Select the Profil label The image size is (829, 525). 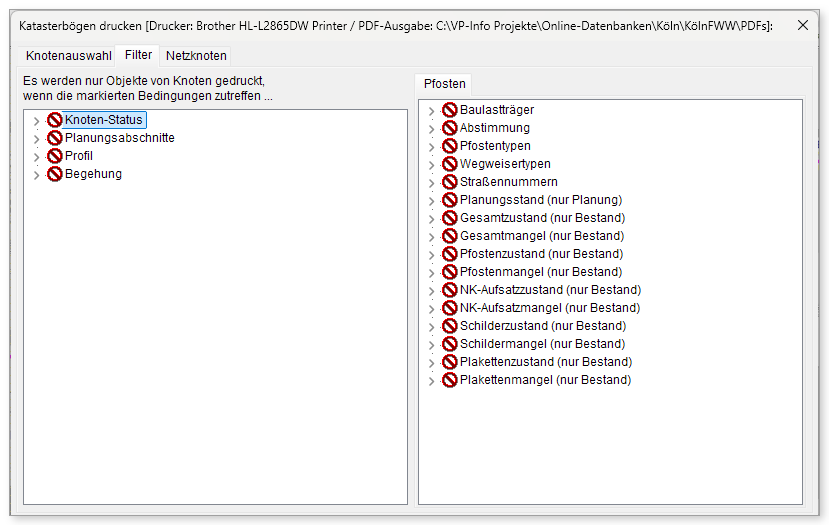coord(79,156)
